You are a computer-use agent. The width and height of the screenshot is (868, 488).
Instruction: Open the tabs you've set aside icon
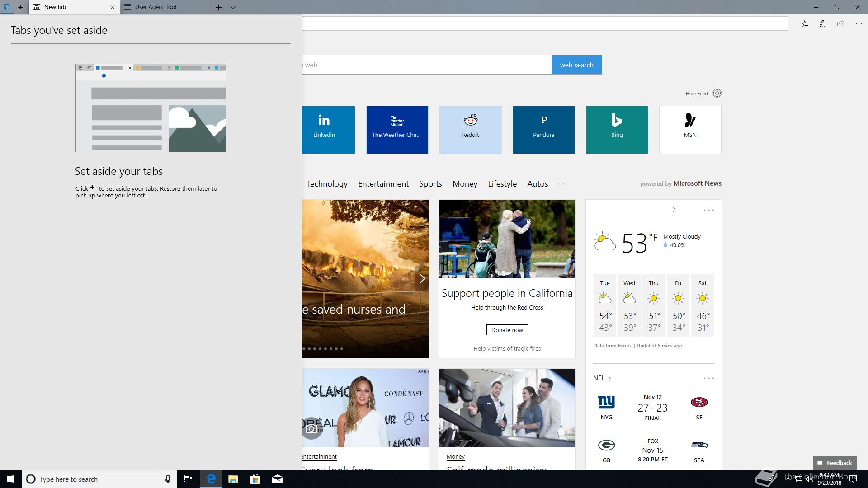coord(7,7)
